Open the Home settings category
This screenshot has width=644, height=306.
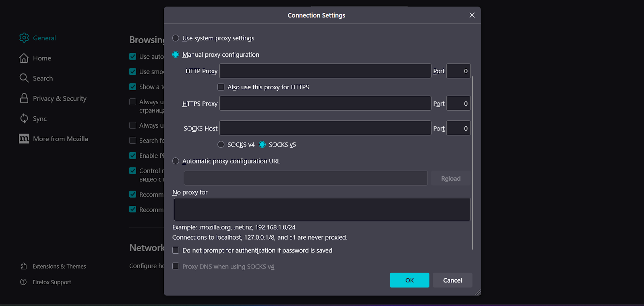(x=42, y=58)
